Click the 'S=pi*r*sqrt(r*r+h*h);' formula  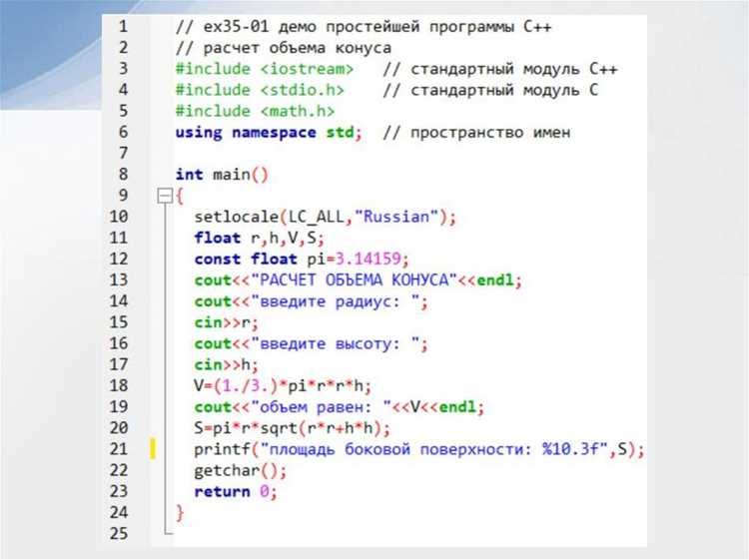coord(292,428)
